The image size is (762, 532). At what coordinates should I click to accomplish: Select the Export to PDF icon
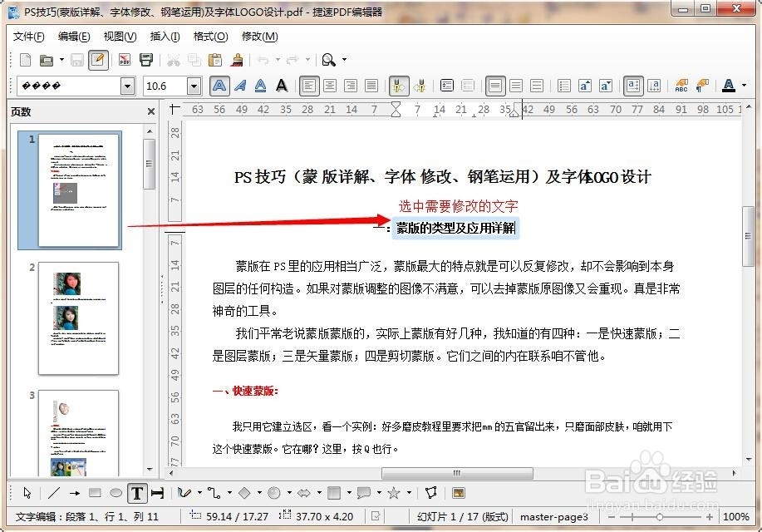click(123, 60)
